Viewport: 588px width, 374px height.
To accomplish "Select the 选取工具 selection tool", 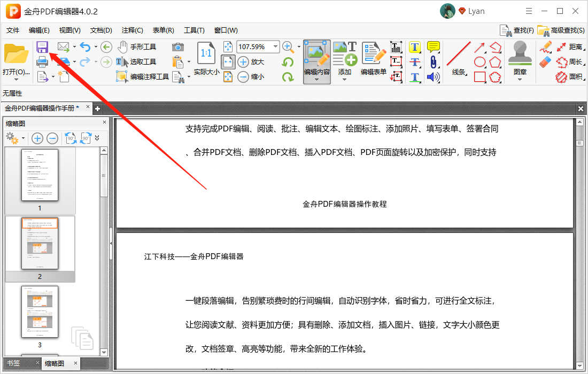I will (136, 62).
